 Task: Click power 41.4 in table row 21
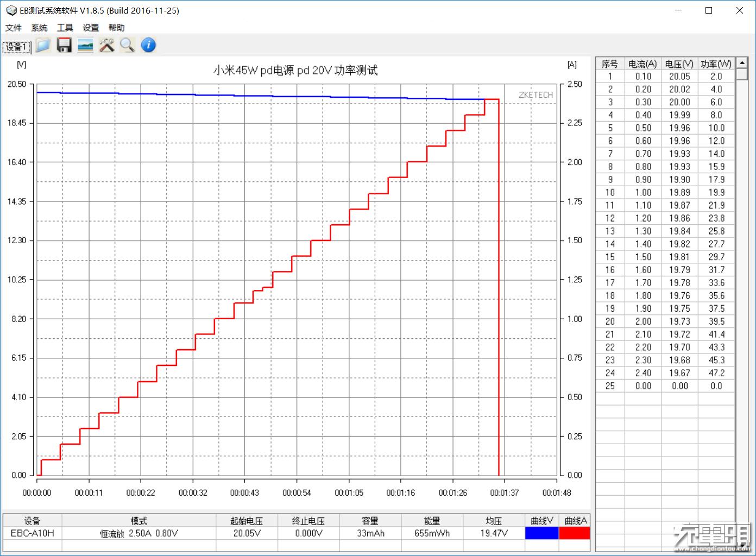coord(716,334)
